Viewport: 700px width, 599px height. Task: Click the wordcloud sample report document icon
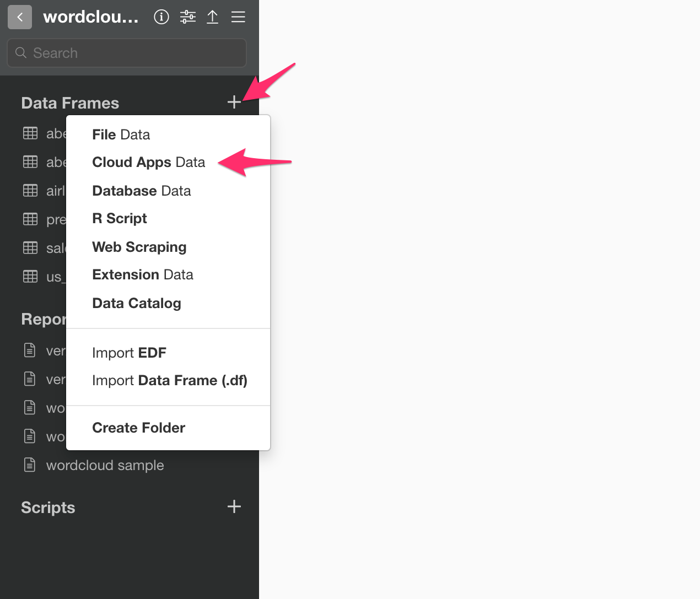30,465
